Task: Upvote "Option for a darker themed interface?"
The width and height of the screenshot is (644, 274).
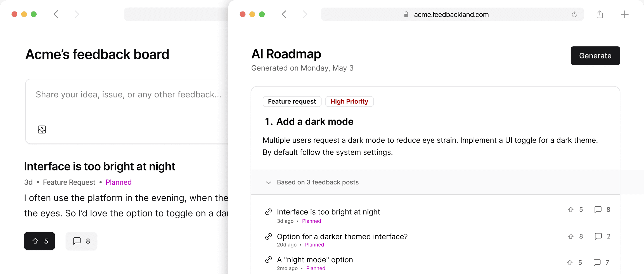Action: click(x=571, y=236)
